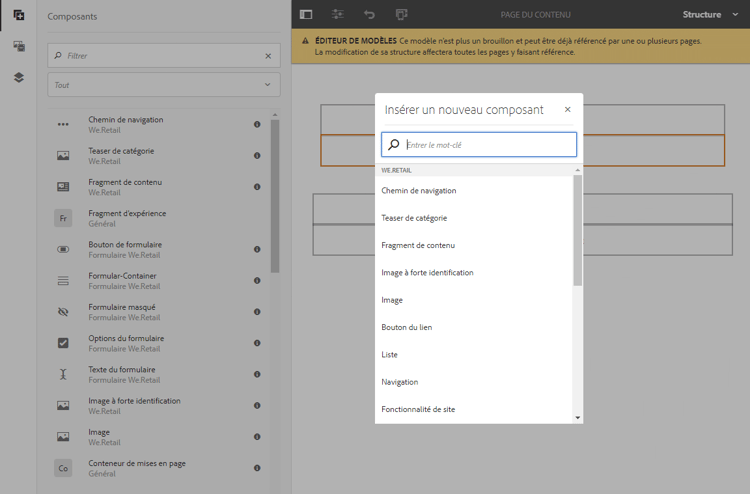Select Teaser de catégorie in dialog list
This screenshot has width=750, height=494.
tap(414, 218)
